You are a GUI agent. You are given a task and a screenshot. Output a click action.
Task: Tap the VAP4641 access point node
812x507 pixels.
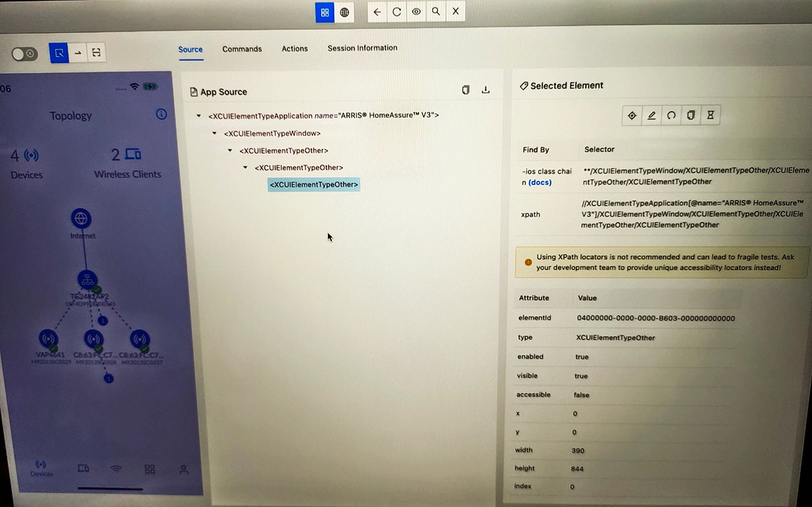pyautogui.click(x=49, y=339)
